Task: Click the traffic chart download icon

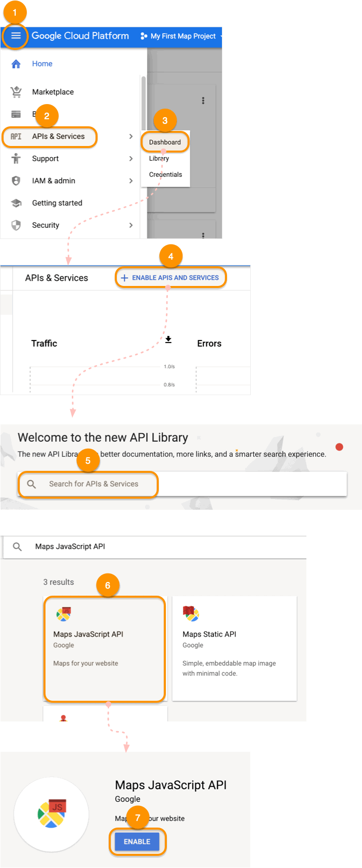Action: [168, 340]
